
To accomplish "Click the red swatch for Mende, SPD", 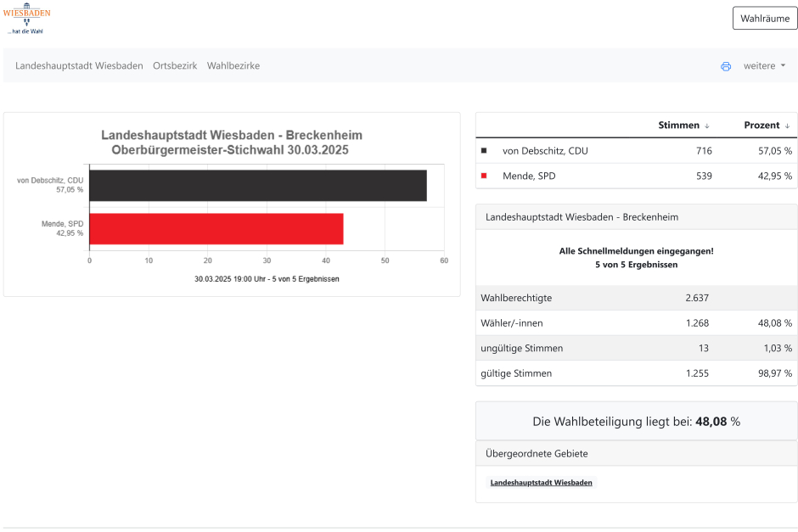I will click(x=484, y=176).
